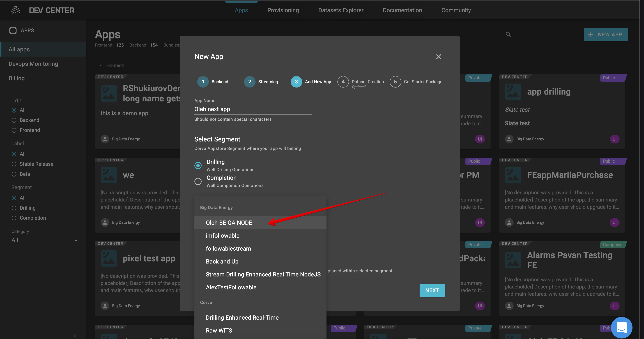Select Oleh BE QA NODE from stream list
The image size is (644, 339).
tap(229, 222)
